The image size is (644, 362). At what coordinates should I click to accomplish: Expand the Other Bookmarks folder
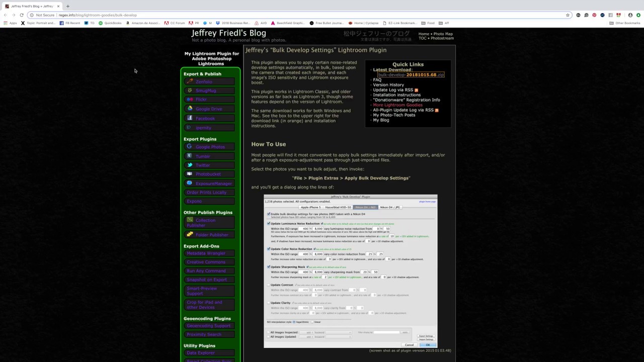(x=625, y=23)
